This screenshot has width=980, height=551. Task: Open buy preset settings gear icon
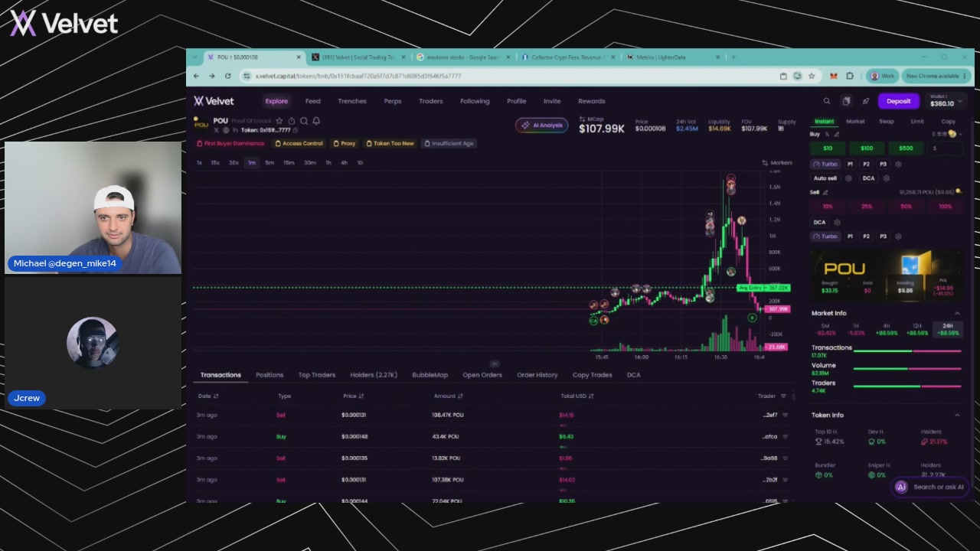[x=898, y=164]
